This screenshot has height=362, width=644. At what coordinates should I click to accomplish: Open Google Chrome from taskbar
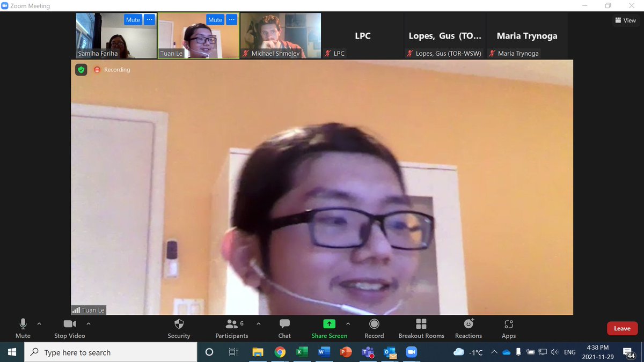pyautogui.click(x=280, y=352)
